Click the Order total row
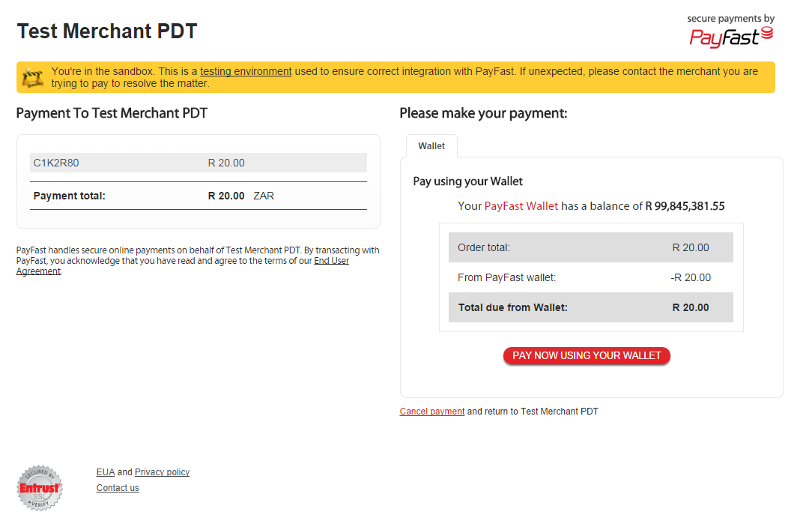 [x=591, y=247]
